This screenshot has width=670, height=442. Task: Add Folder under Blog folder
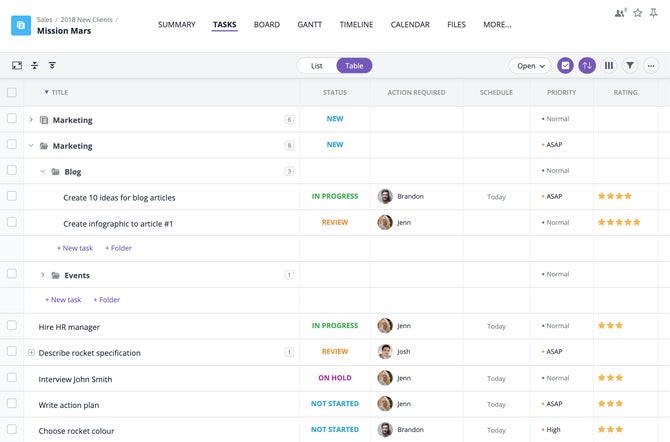pyautogui.click(x=118, y=248)
